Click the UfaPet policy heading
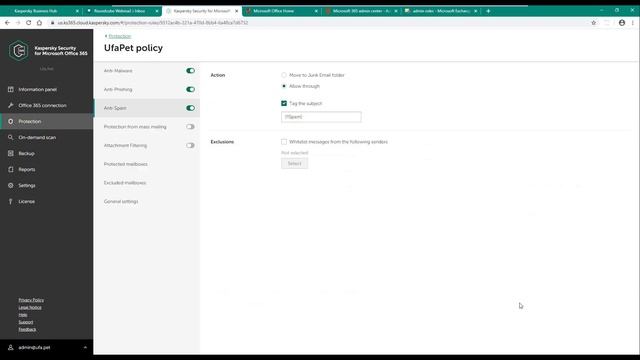The width and height of the screenshot is (640, 360). tap(133, 48)
